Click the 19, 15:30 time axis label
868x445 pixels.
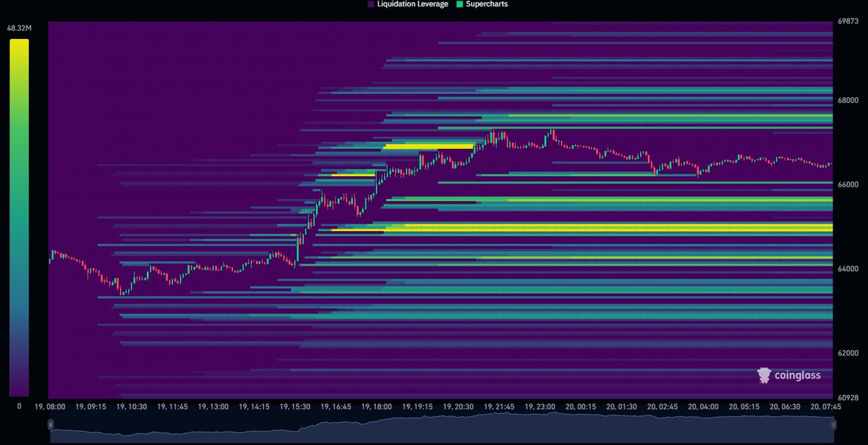point(296,407)
